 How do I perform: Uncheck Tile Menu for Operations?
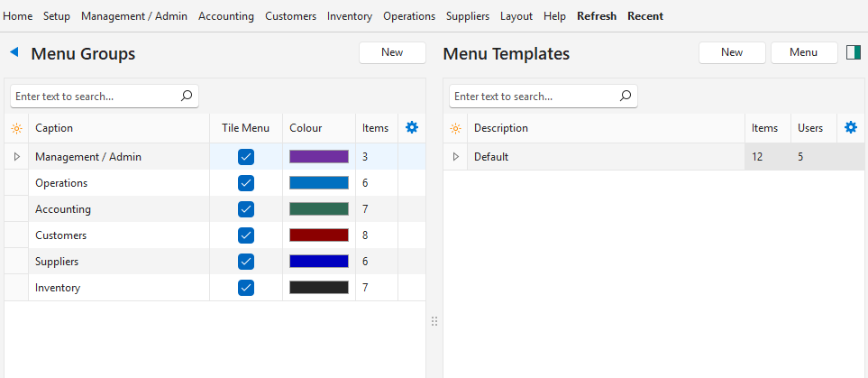(x=246, y=183)
